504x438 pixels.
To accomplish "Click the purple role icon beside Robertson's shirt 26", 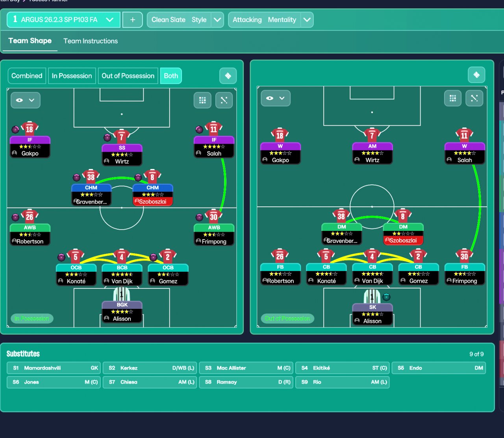I will click(15, 217).
